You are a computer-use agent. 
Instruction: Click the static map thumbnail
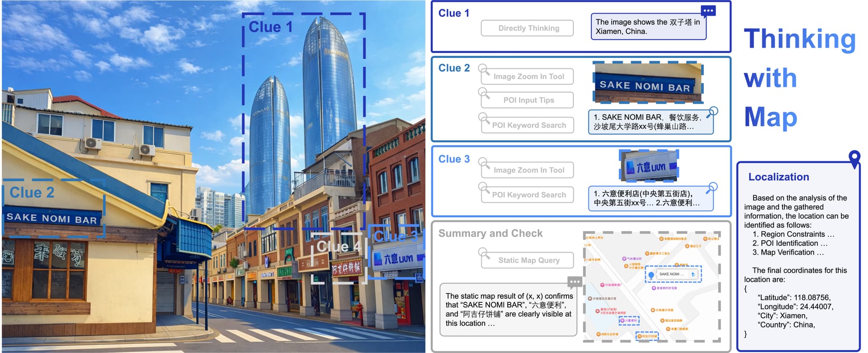[651, 287]
